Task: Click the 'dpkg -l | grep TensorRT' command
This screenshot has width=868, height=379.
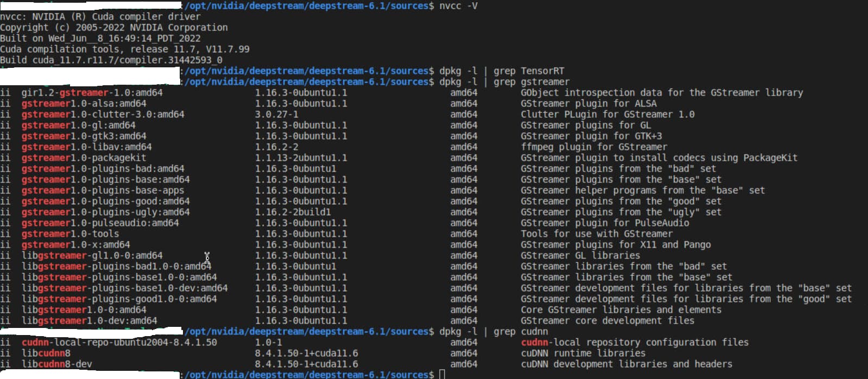Action: click(x=502, y=71)
